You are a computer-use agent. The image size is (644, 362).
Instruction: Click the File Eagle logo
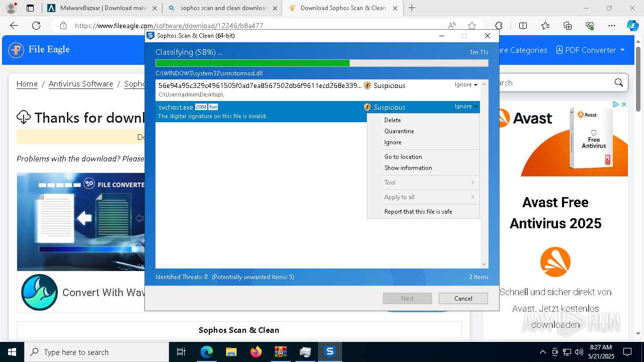click(x=39, y=50)
